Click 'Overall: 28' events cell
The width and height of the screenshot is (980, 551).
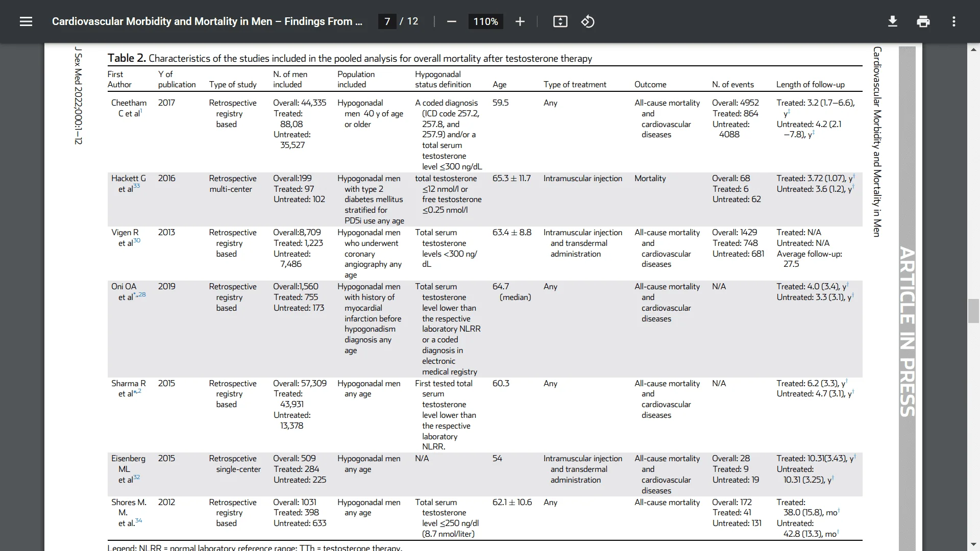click(731, 458)
